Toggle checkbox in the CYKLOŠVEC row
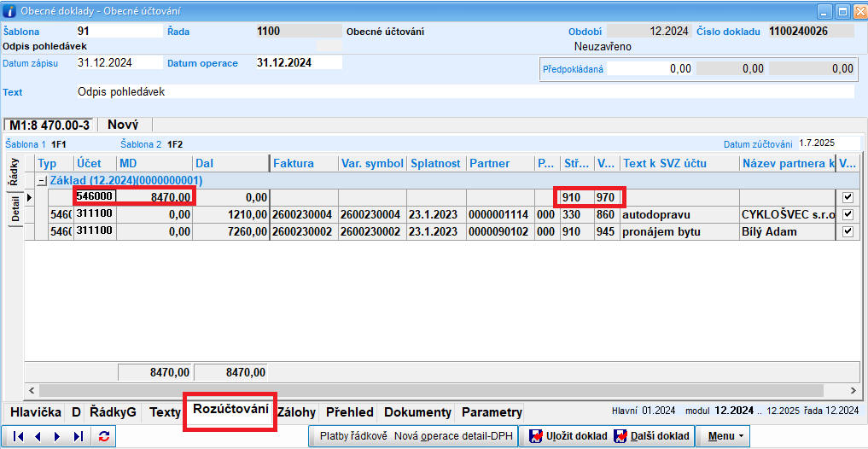Screen dimensions: 868x449 pos(847,214)
